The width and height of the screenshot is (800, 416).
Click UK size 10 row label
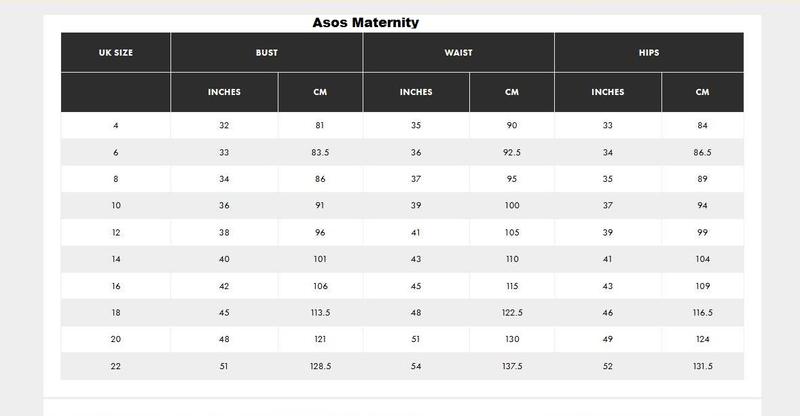116,205
